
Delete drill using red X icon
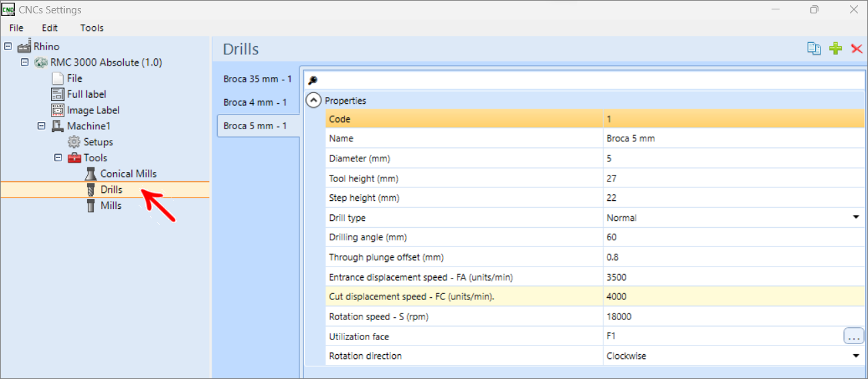pyautogui.click(x=857, y=48)
